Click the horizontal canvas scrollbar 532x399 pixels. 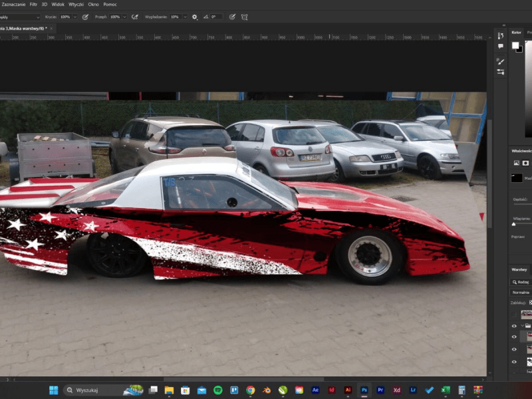(x=243, y=379)
